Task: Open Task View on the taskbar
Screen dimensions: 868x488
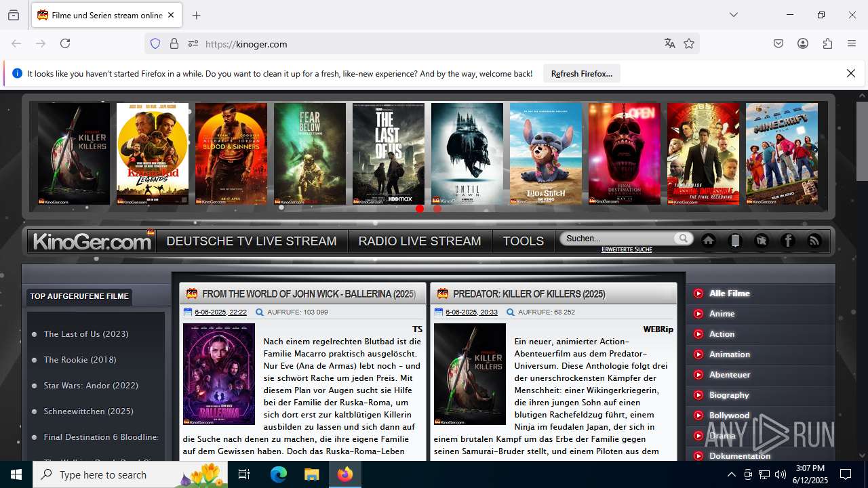Action: 244,474
